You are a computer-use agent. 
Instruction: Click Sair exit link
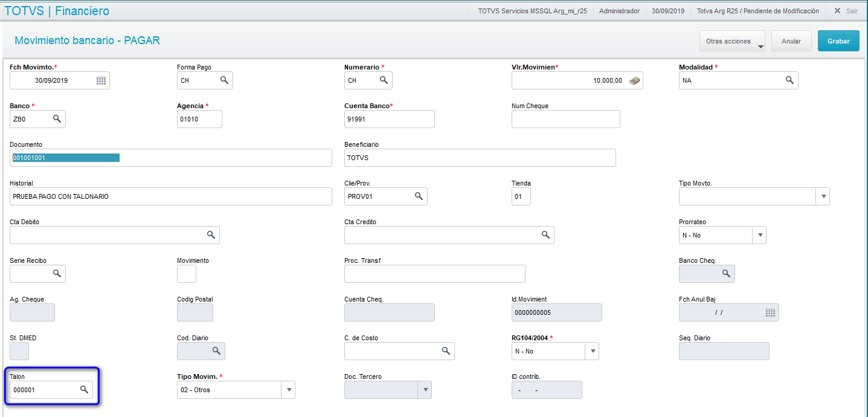[x=852, y=11]
